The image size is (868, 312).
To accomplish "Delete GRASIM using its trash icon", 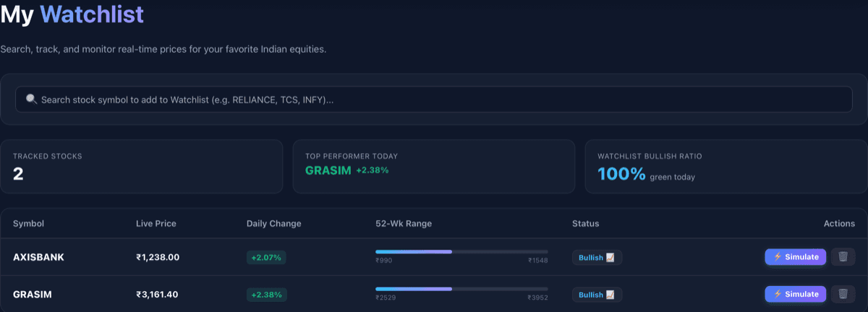I will 843,294.
